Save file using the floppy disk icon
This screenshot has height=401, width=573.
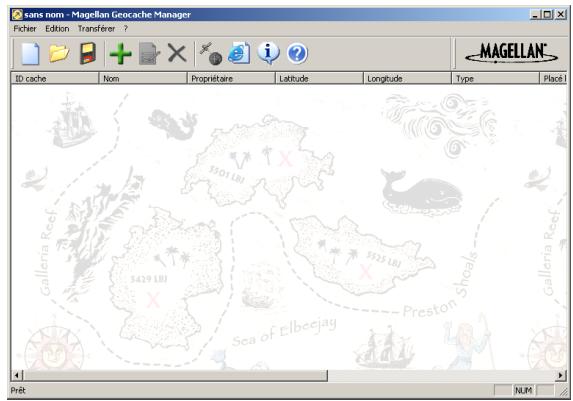tap(88, 54)
